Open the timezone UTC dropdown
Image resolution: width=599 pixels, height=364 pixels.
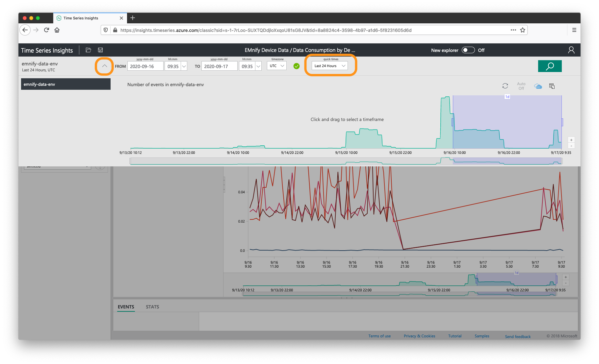coord(276,66)
